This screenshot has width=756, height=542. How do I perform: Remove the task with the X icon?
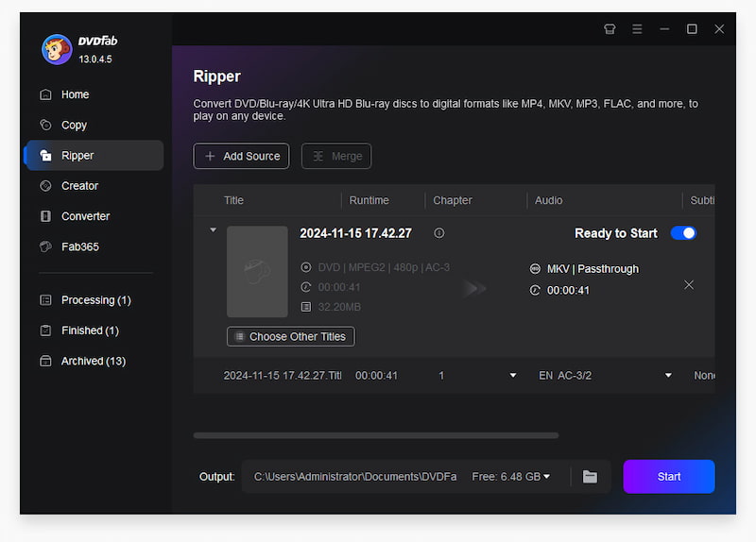(689, 285)
